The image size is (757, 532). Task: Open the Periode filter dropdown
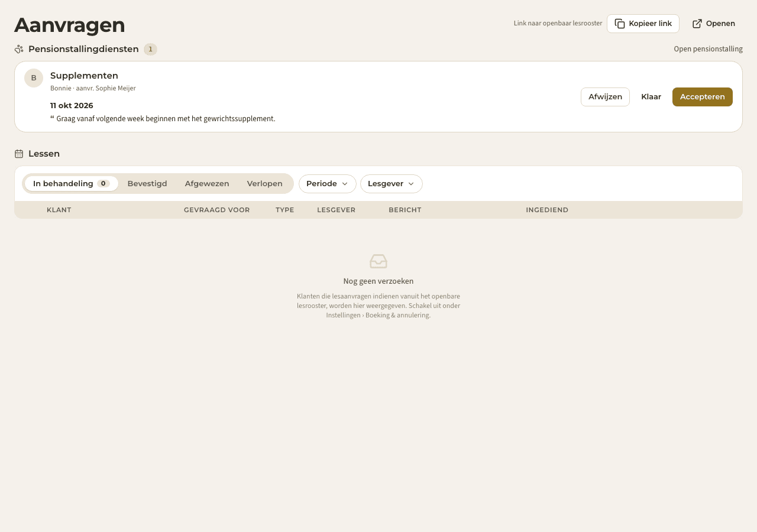pyautogui.click(x=328, y=184)
